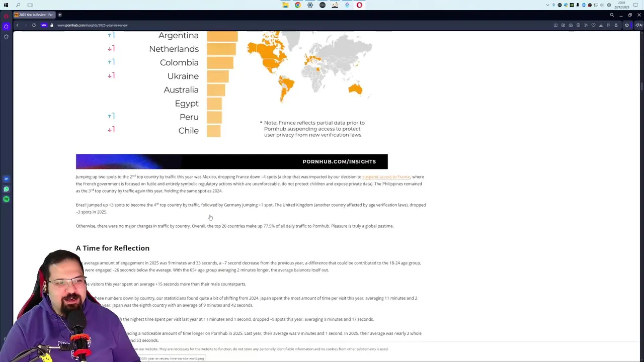The height and width of the screenshot is (362, 644).
Task: Click the 'Egypt' country label
Action: [x=187, y=104]
